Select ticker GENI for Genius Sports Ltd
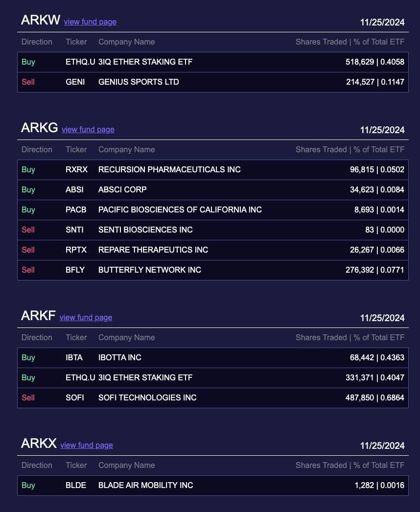The width and height of the screenshot is (420, 512). pos(75,82)
